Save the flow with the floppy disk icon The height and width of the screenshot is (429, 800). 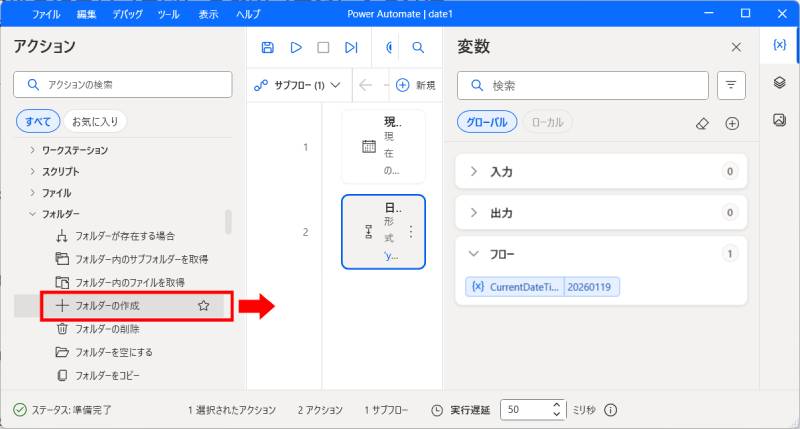(267, 47)
